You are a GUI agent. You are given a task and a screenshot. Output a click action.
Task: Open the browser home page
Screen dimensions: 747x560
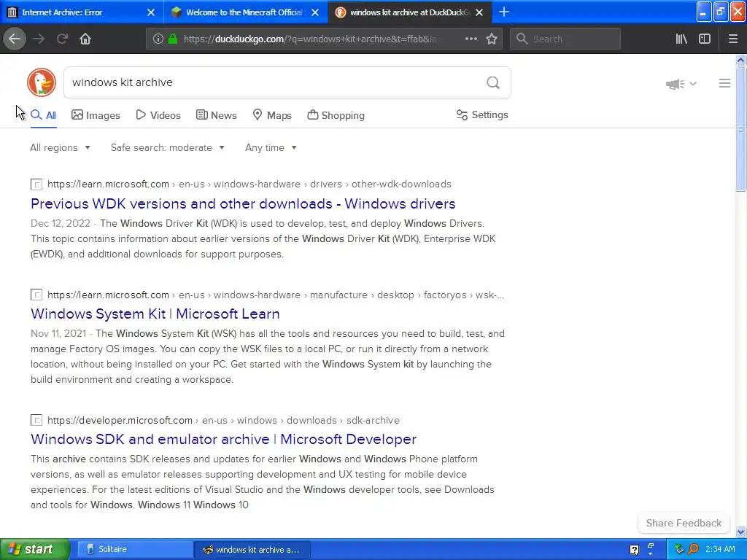[85, 39]
